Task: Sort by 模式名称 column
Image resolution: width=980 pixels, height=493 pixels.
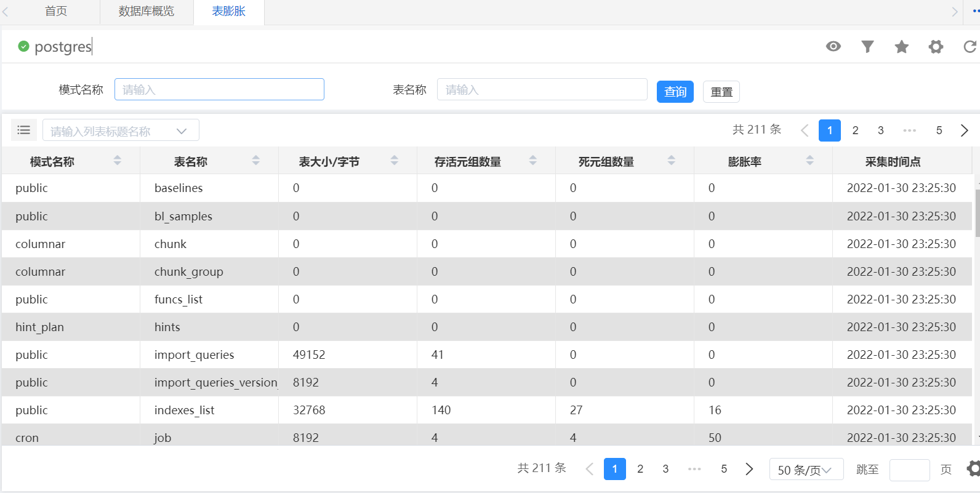Action: pos(117,161)
